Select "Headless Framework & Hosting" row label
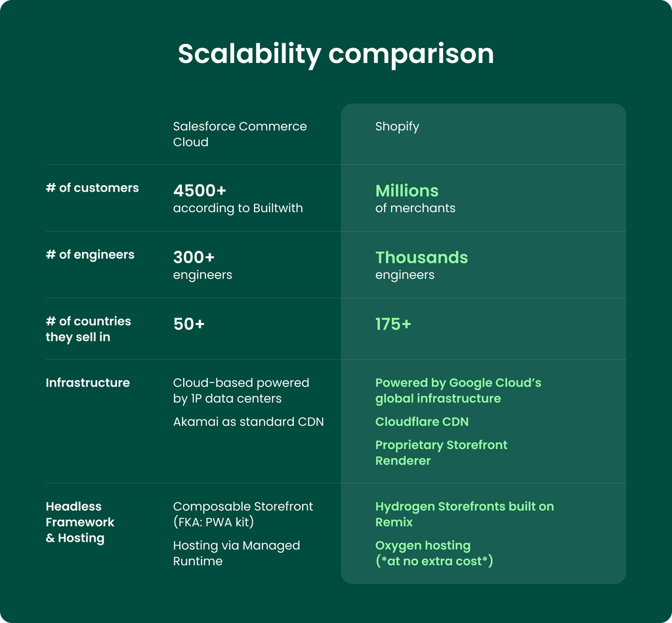 click(79, 522)
